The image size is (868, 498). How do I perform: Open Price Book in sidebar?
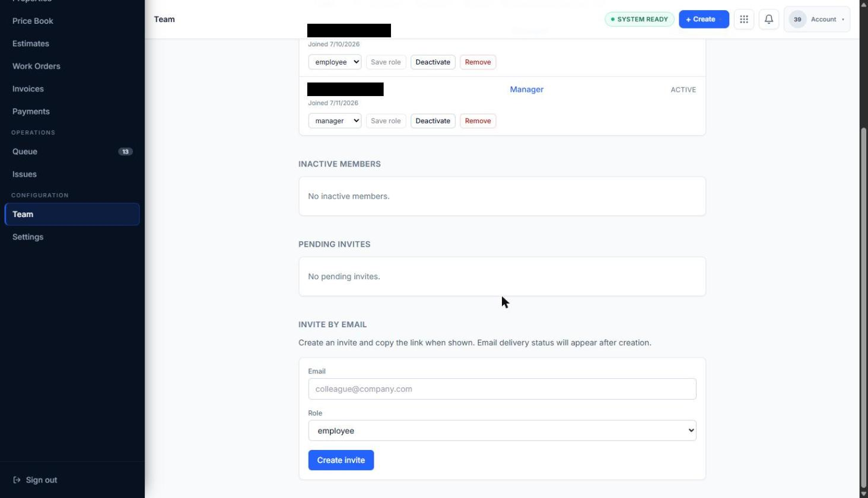click(x=33, y=21)
